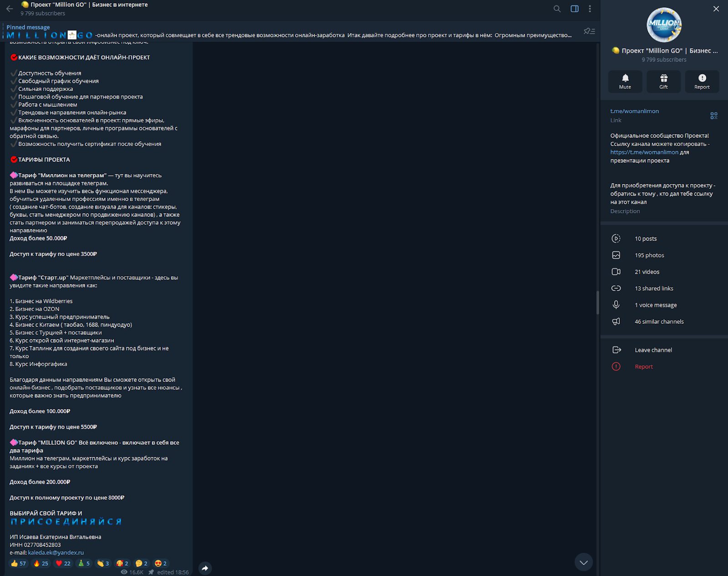Toggle the thumbs-up reaction with 57

click(x=19, y=563)
